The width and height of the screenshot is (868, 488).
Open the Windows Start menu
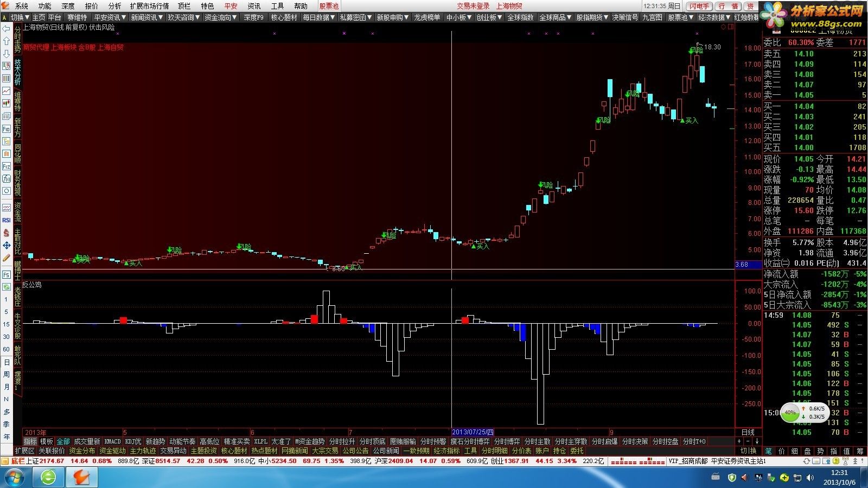click(x=15, y=478)
